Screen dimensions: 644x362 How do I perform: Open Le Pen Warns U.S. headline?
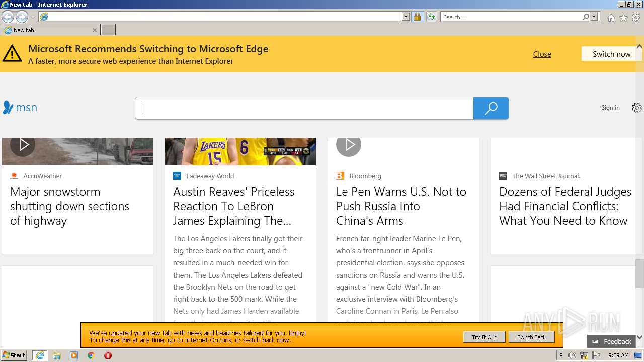(x=401, y=206)
